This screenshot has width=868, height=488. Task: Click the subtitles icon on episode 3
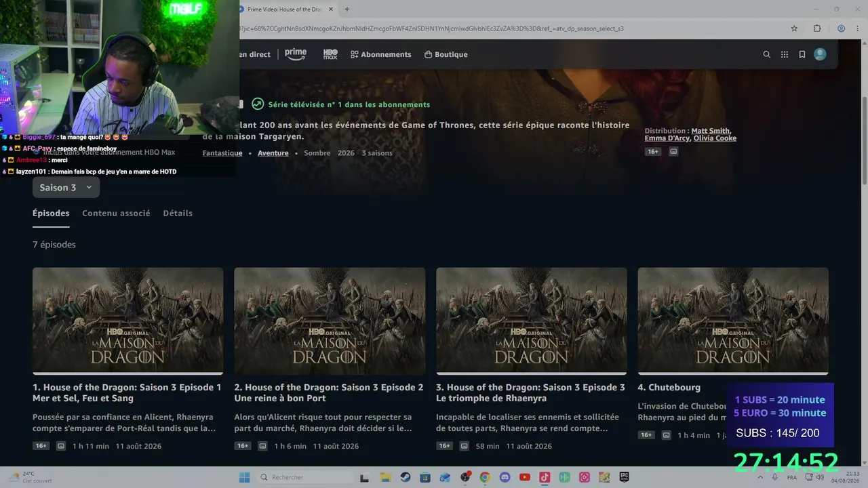click(465, 446)
